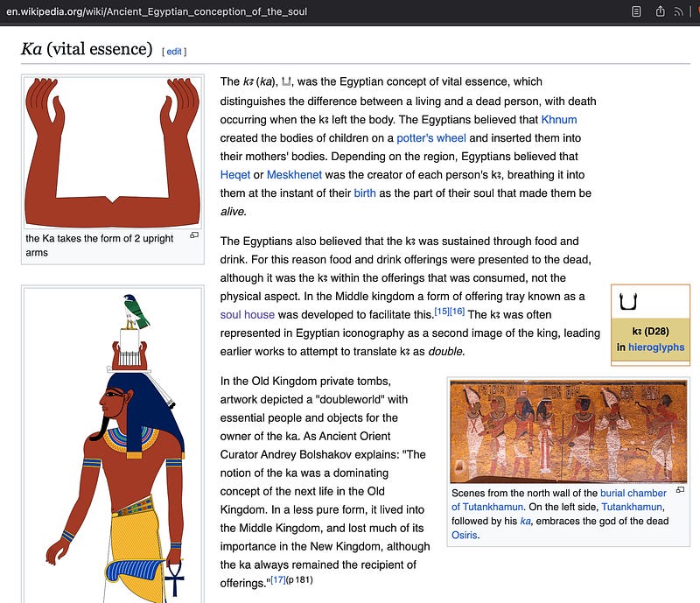
Task: Jump to citation [15]
Action: [442, 312]
